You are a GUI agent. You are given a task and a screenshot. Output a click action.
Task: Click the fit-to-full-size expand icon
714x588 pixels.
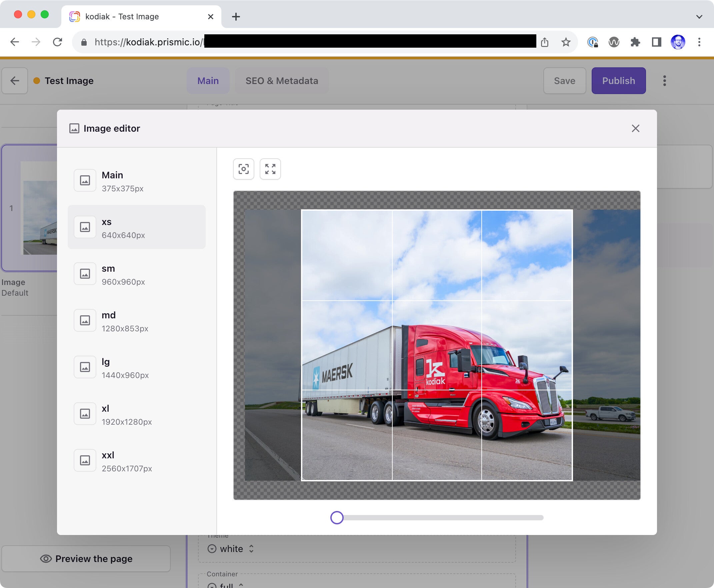click(x=270, y=169)
